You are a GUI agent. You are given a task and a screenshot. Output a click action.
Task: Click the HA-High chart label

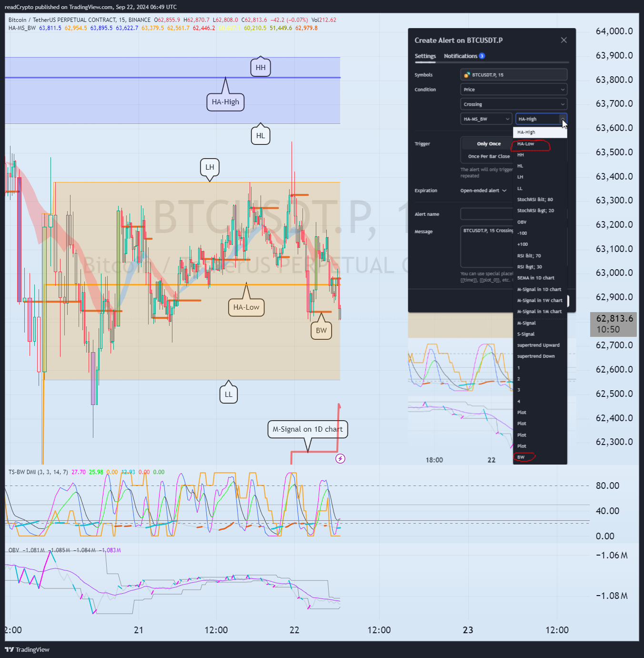225,102
